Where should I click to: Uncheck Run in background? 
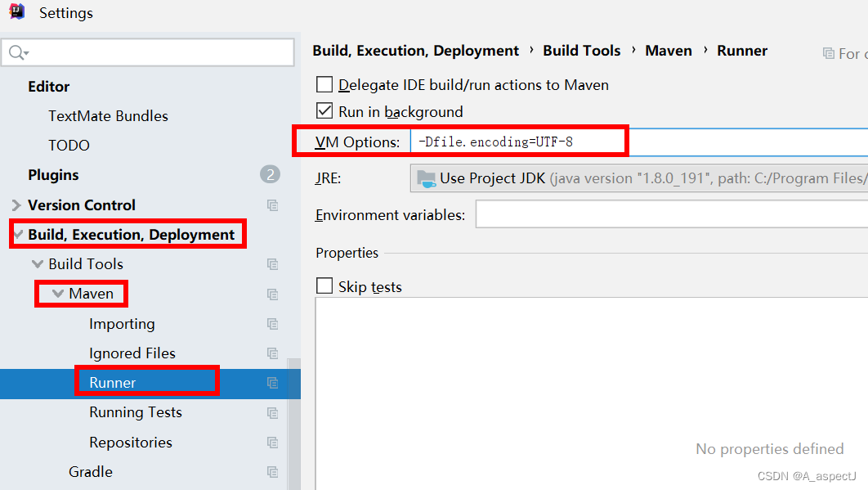click(324, 111)
